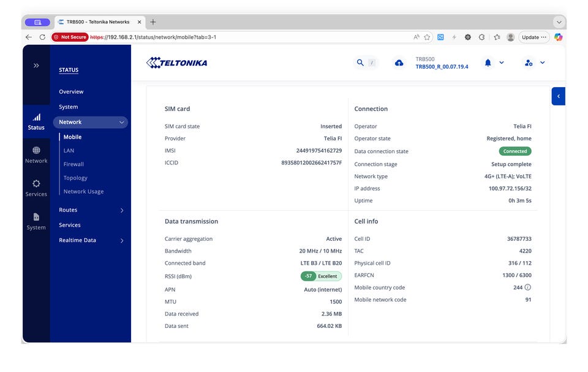588x372 pixels.
Task: Click the STATUS heading link
Action: pyautogui.click(x=69, y=70)
